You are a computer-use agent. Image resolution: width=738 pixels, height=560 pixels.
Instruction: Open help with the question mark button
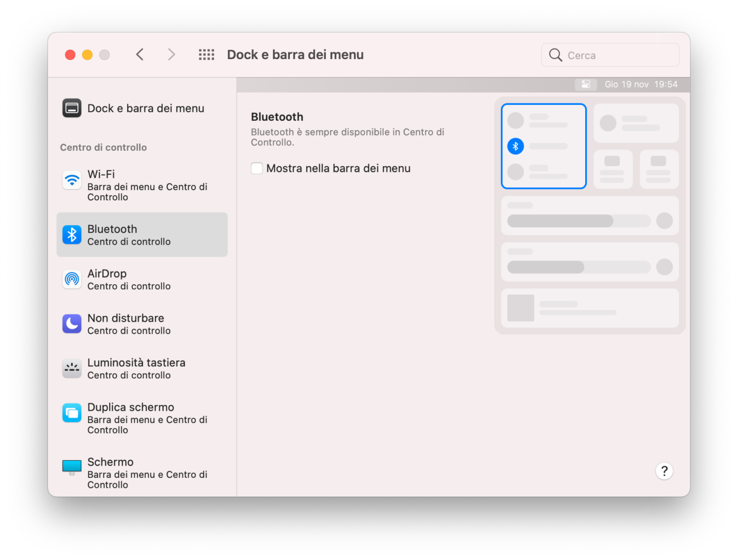[664, 471]
